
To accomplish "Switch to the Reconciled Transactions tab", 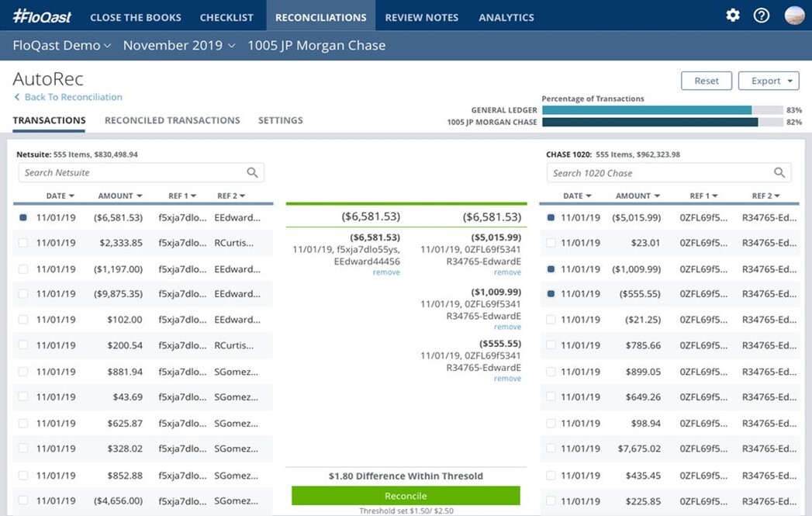I will pos(172,120).
